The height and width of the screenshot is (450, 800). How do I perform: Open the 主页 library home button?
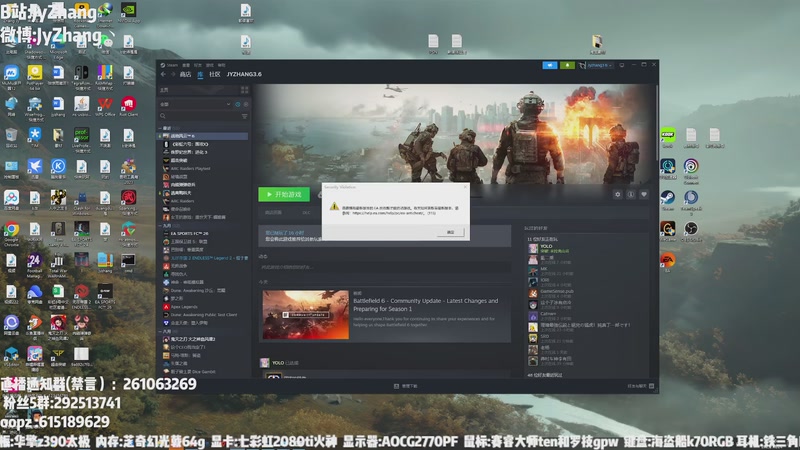pos(198,90)
